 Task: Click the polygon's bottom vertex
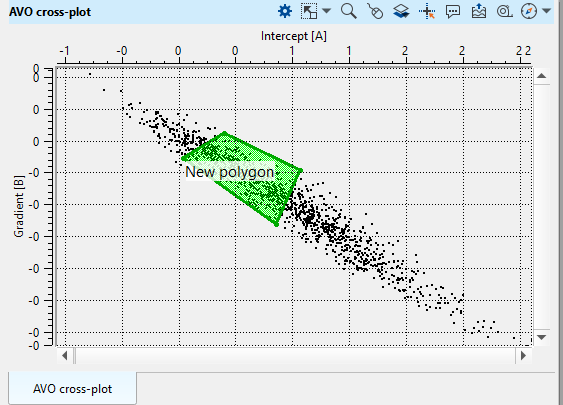[276, 225]
